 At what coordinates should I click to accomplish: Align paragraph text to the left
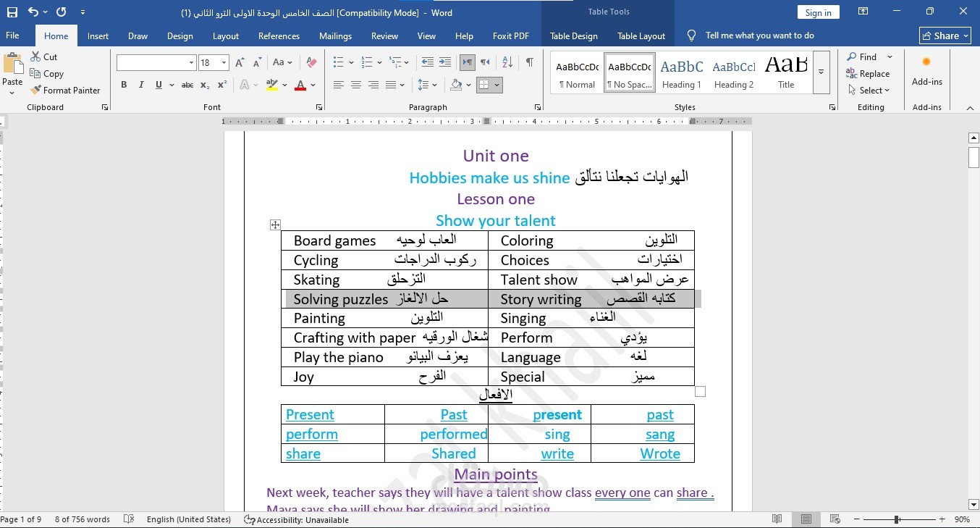coord(338,85)
